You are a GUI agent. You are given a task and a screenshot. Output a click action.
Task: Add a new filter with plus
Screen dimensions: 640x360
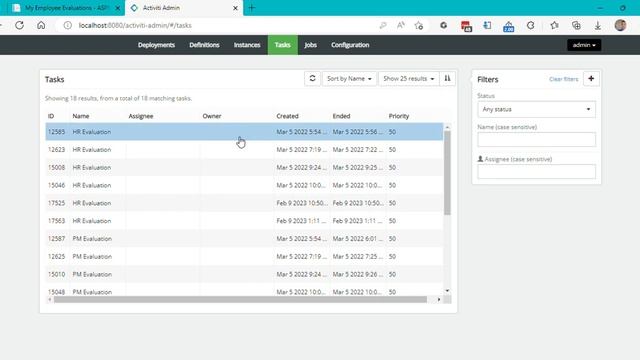(x=591, y=78)
